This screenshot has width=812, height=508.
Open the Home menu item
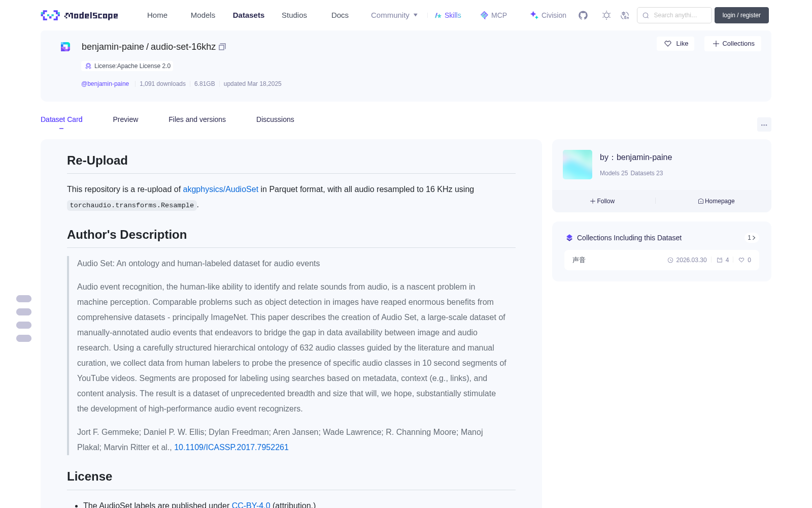(157, 15)
